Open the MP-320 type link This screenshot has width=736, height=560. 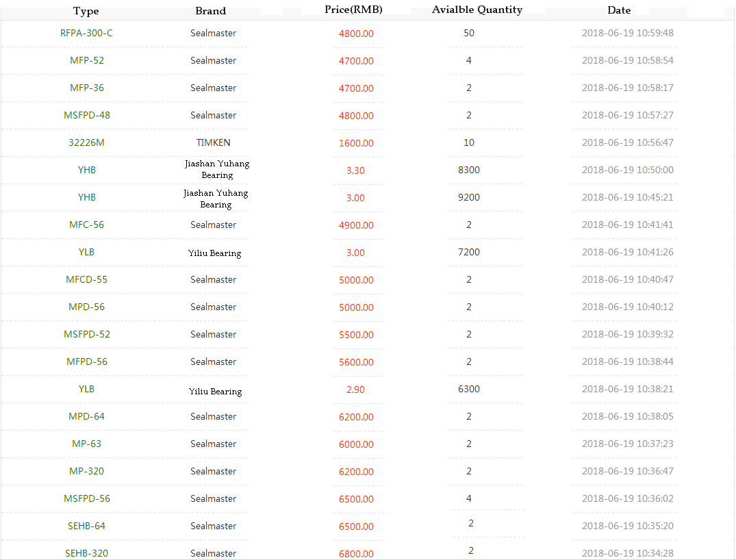(x=87, y=471)
